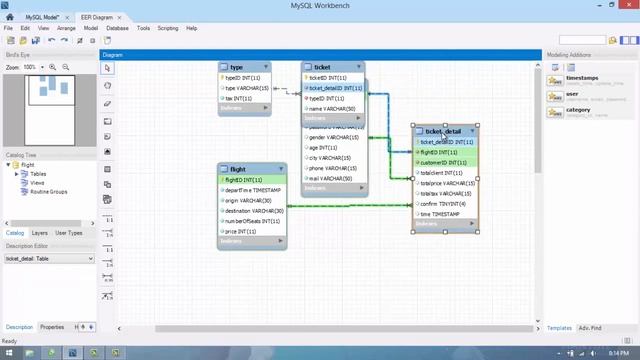Select the Routine Groups tree item

(49, 191)
